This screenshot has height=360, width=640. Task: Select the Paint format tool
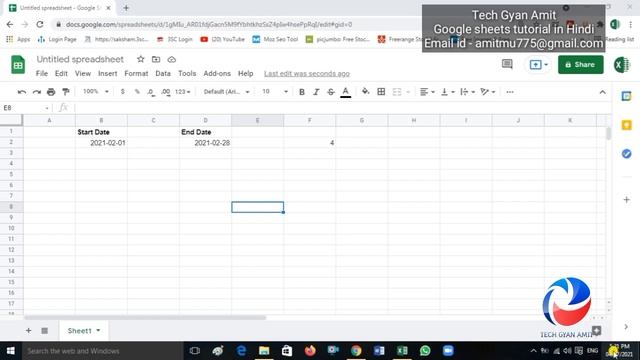point(66,92)
